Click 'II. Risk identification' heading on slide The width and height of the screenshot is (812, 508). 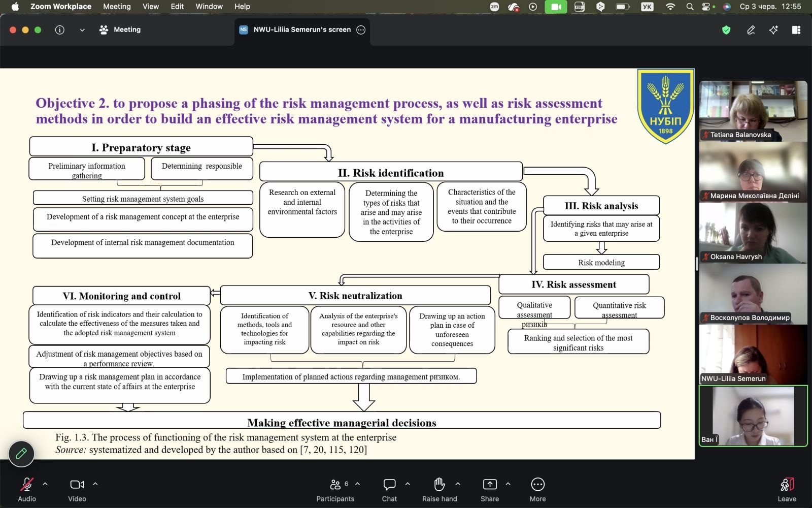(x=391, y=173)
